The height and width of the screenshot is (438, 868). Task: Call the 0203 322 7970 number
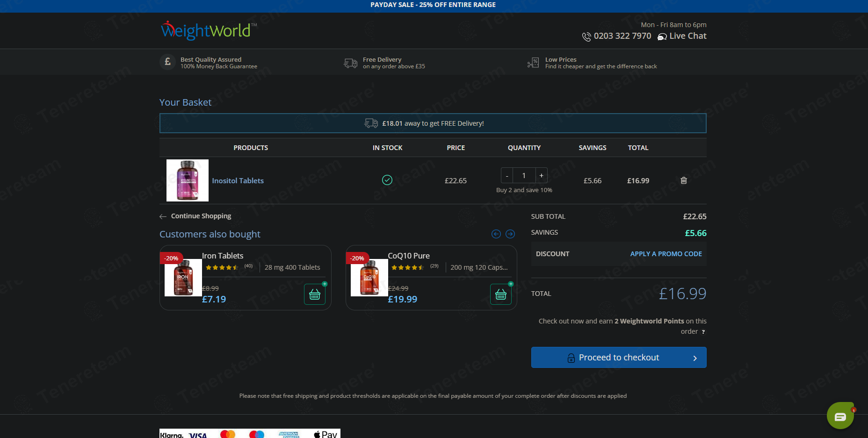tap(622, 36)
